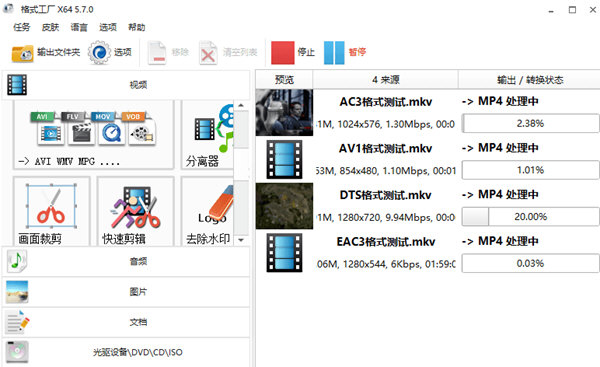Image resolution: width=600 pixels, height=367 pixels.
Task: Open the 任务 menu
Action: [x=21, y=27]
